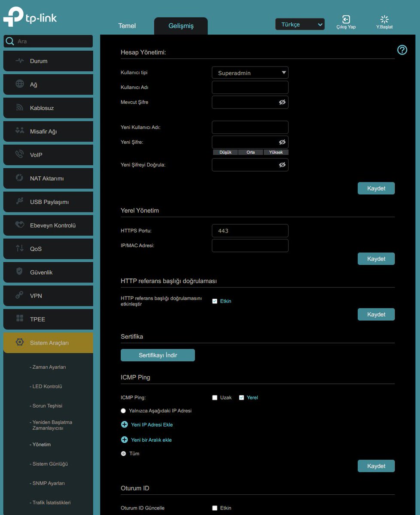420x515 pixels.
Task: Uncheck HTTP referans başlığı Etkin checkbox
Action: (x=215, y=301)
